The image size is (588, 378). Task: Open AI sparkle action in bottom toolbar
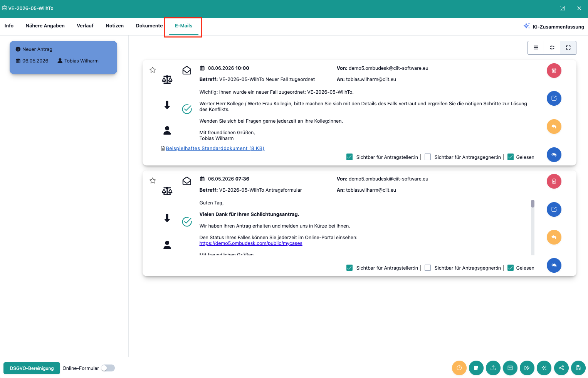[544, 368]
